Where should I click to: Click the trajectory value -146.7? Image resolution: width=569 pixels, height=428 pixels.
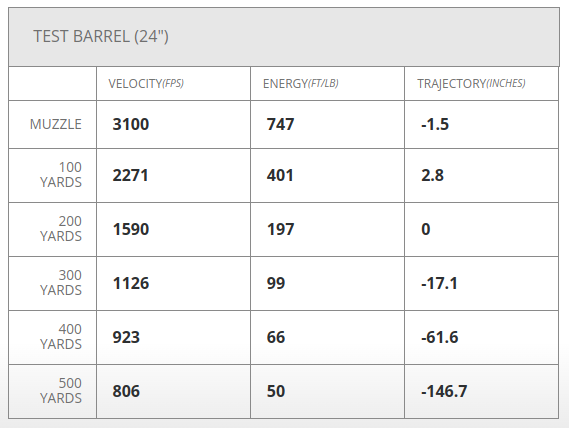[x=444, y=391]
